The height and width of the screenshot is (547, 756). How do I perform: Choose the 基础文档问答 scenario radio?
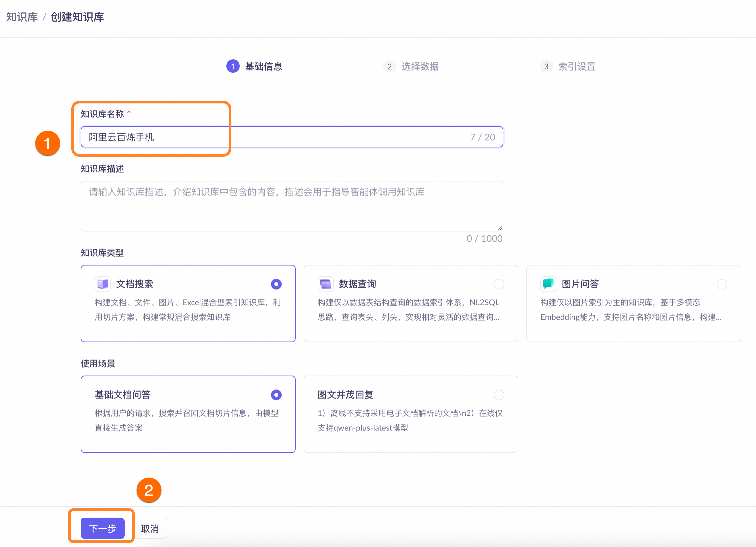[x=276, y=395]
